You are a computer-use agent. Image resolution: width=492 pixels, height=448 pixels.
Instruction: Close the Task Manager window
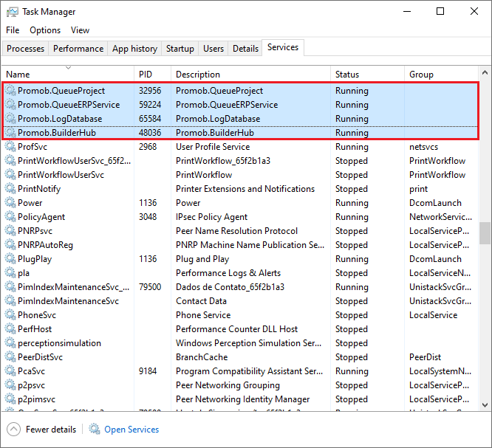click(x=474, y=11)
